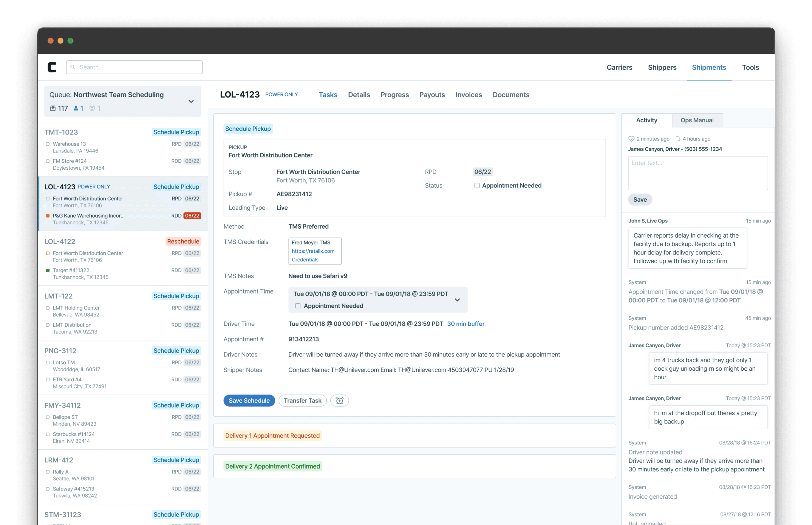This screenshot has height=525, width=812.
Task: Select the Tasks tab
Action: [x=328, y=95]
